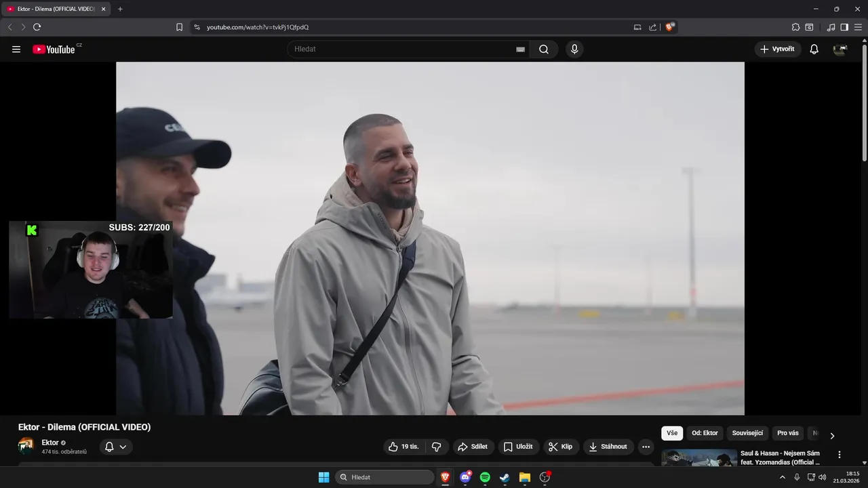Go forward in browser history
The image size is (868, 488).
[23, 27]
